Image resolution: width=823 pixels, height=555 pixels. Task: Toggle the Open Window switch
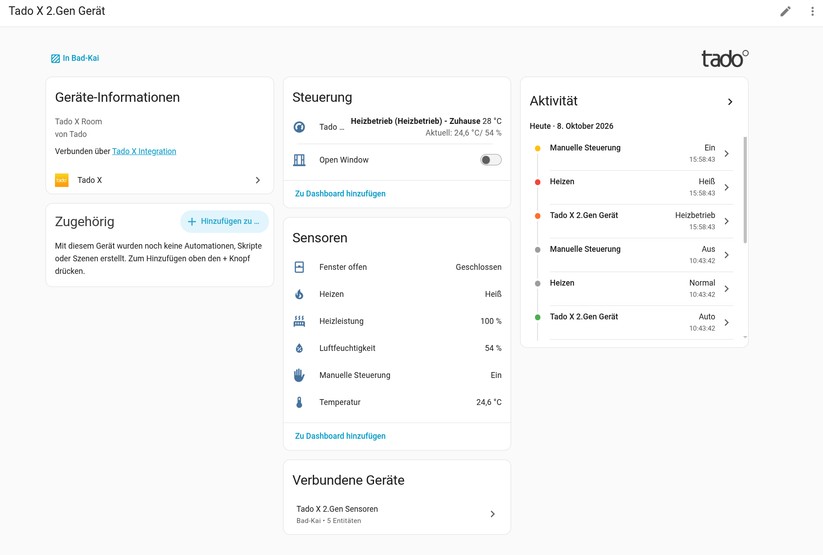point(491,160)
